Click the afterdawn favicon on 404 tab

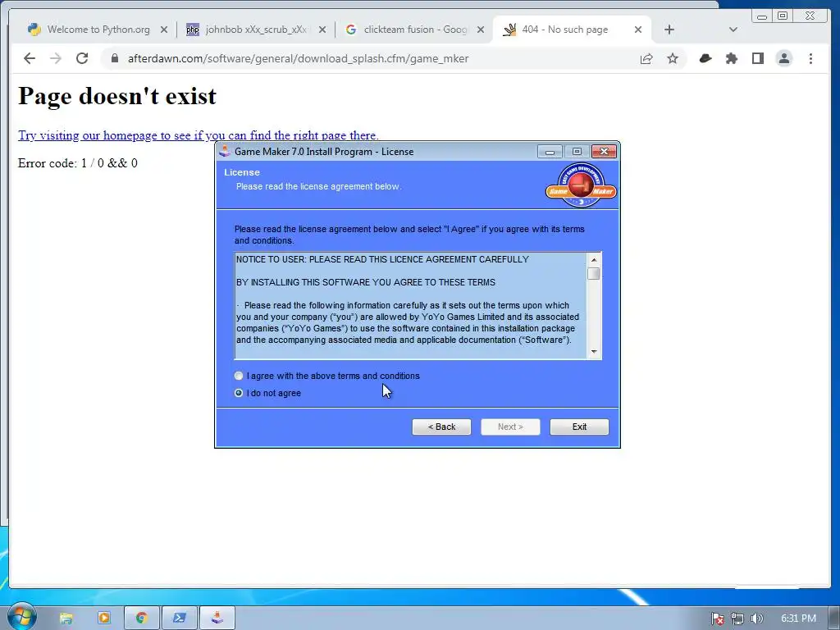509,30
